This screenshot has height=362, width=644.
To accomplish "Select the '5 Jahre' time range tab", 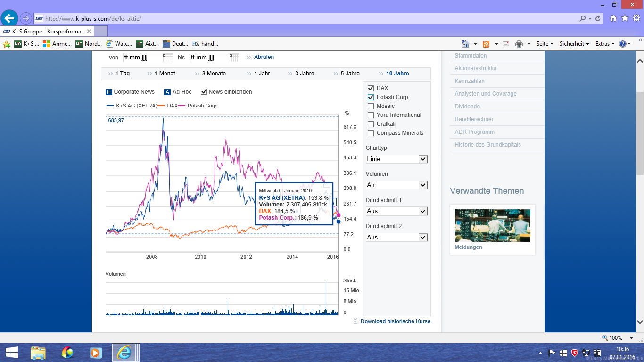I will [x=349, y=74].
